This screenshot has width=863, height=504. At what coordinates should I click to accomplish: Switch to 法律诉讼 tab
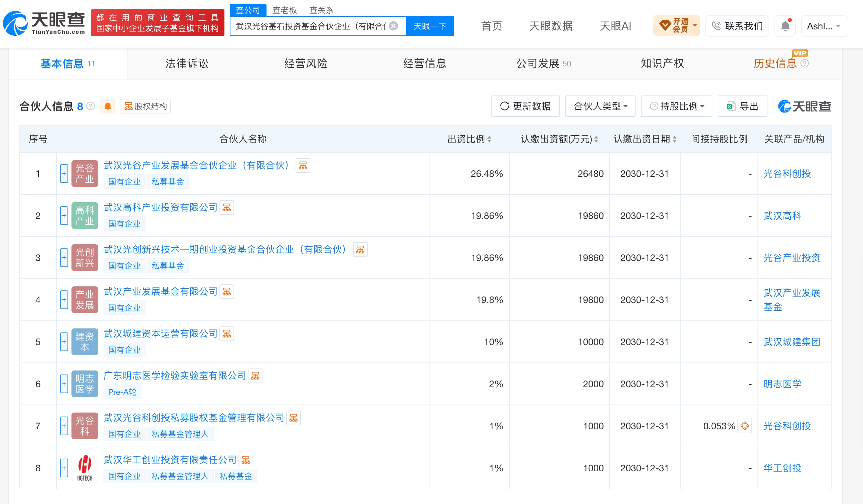pyautogui.click(x=187, y=64)
